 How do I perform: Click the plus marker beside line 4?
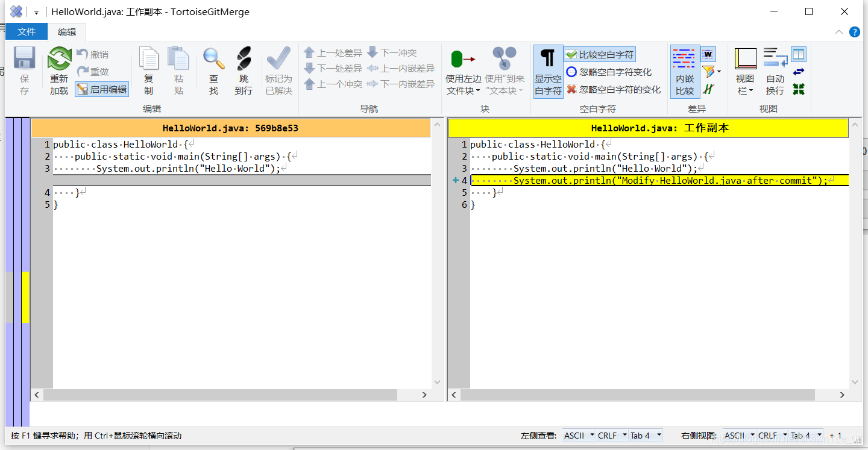(455, 180)
